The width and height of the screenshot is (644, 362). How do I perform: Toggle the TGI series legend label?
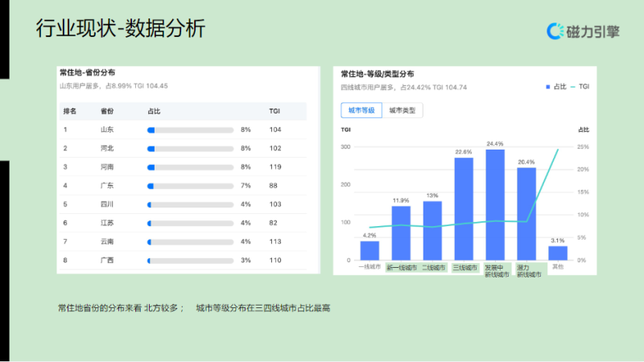coord(584,86)
